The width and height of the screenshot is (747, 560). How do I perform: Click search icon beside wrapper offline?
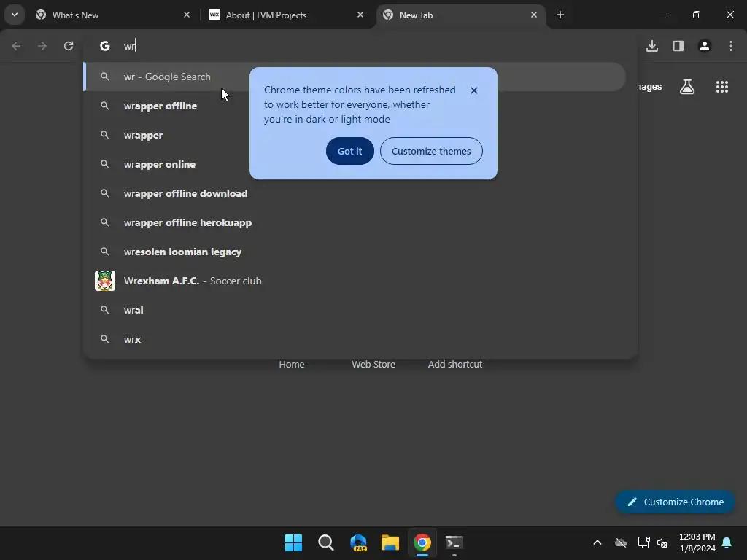pyautogui.click(x=105, y=106)
